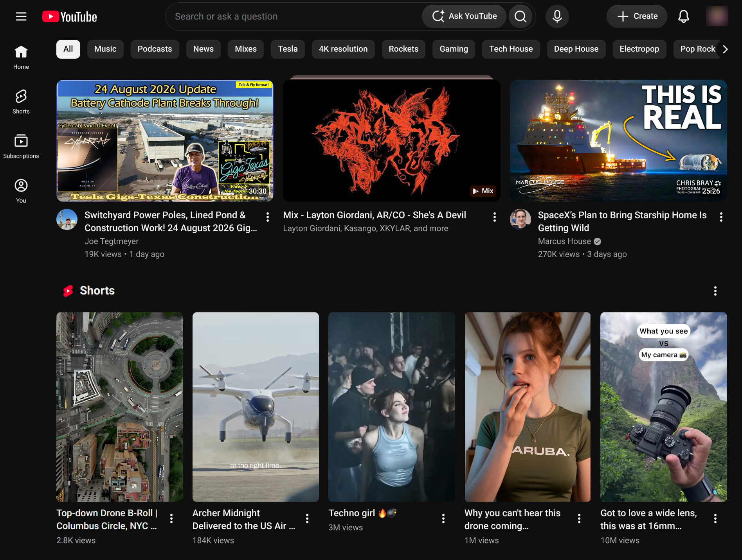Click the magnifier search button
The width and height of the screenshot is (742, 560).
click(x=520, y=16)
